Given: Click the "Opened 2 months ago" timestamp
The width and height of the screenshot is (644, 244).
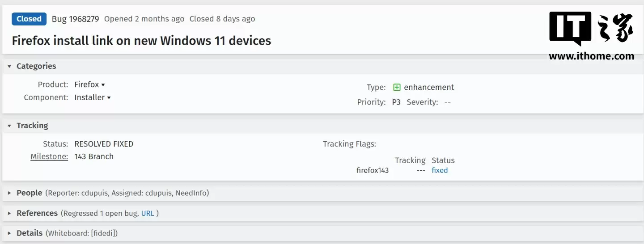Looking at the screenshot, I should [x=144, y=19].
